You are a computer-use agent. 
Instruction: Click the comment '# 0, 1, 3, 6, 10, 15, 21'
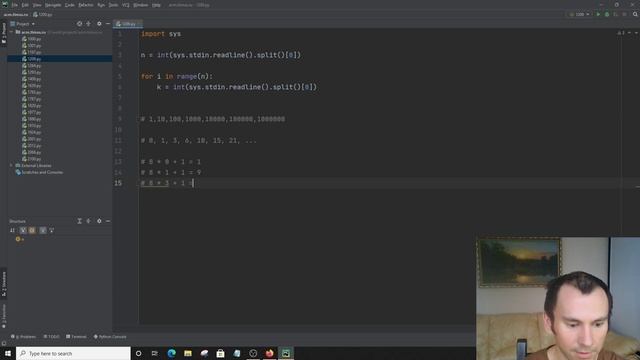point(198,140)
